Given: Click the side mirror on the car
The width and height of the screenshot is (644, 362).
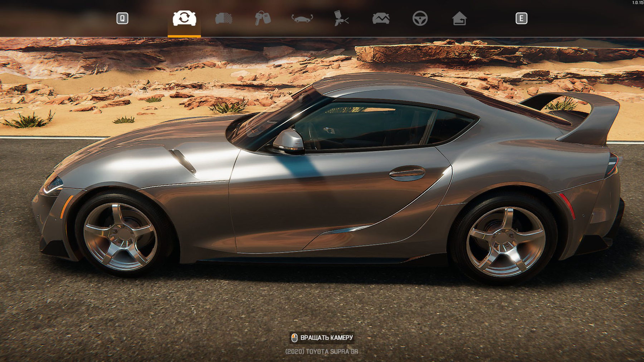Looking at the screenshot, I should (289, 141).
